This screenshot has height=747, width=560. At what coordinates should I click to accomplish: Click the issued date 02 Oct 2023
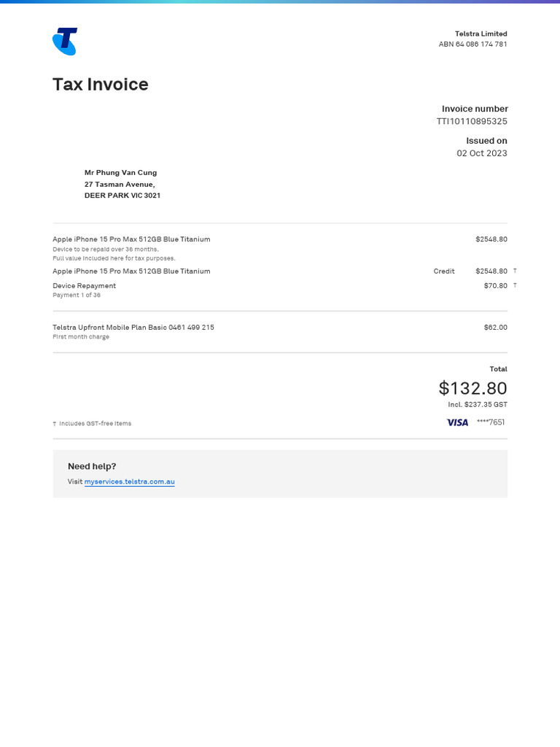(x=481, y=153)
